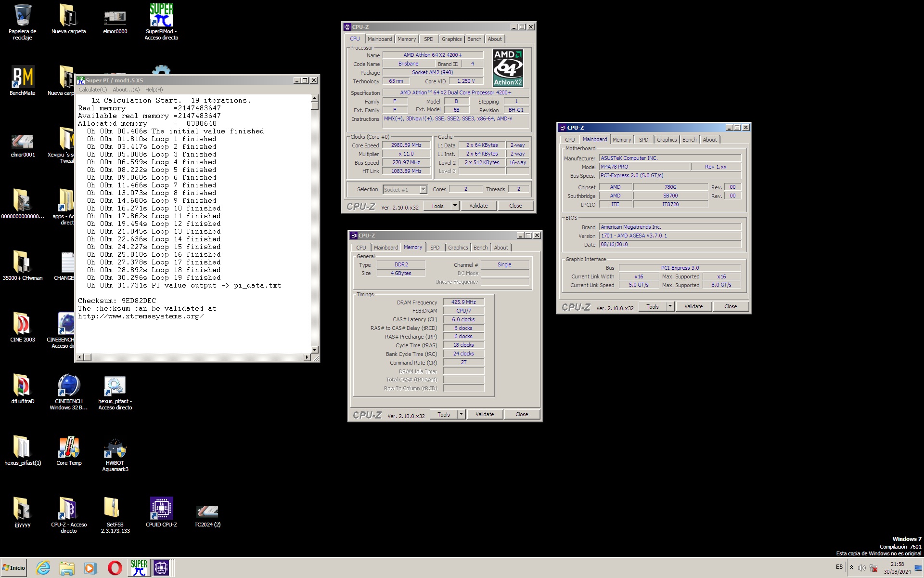Open TC2024 (2) desktop icon
The image size is (924, 578).
(207, 515)
